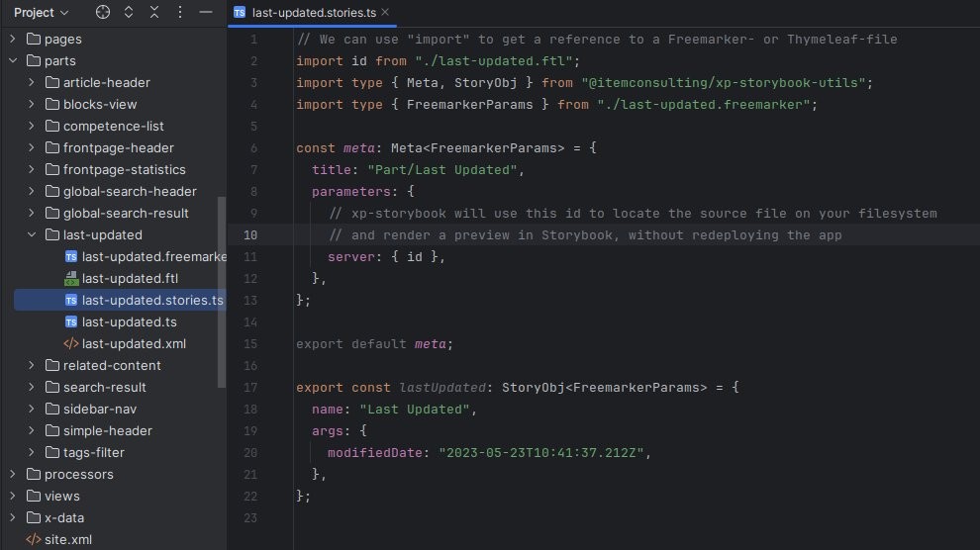Click "./last-updated.ftl" import path
The image size is (980, 550).
494,60
